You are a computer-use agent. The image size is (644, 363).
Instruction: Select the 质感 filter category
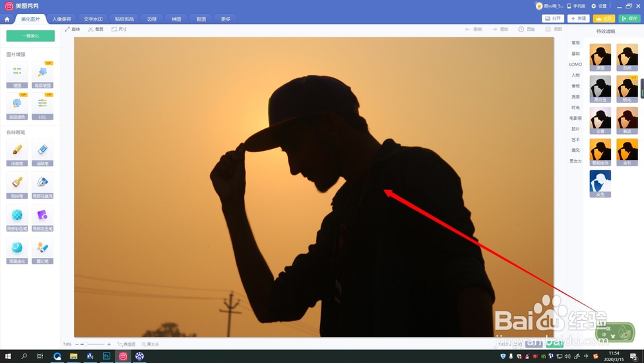coord(575,97)
